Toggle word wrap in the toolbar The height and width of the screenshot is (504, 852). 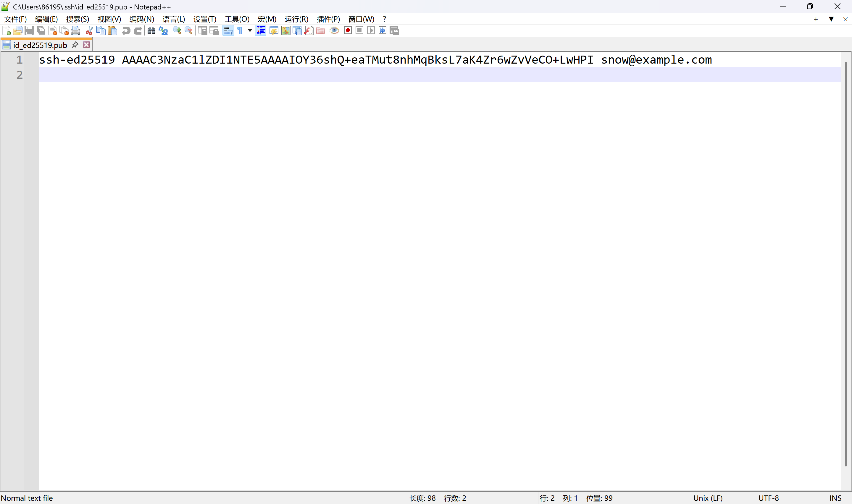pyautogui.click(x=228, y=31)
